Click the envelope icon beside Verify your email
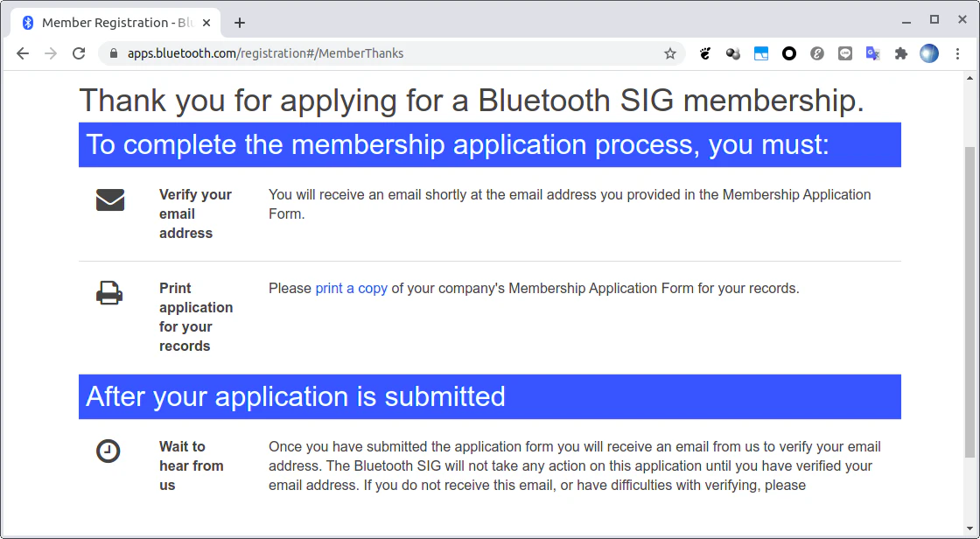Image resolution: width=980 pixels, height=539 pixels. click(x=110, y=200)
